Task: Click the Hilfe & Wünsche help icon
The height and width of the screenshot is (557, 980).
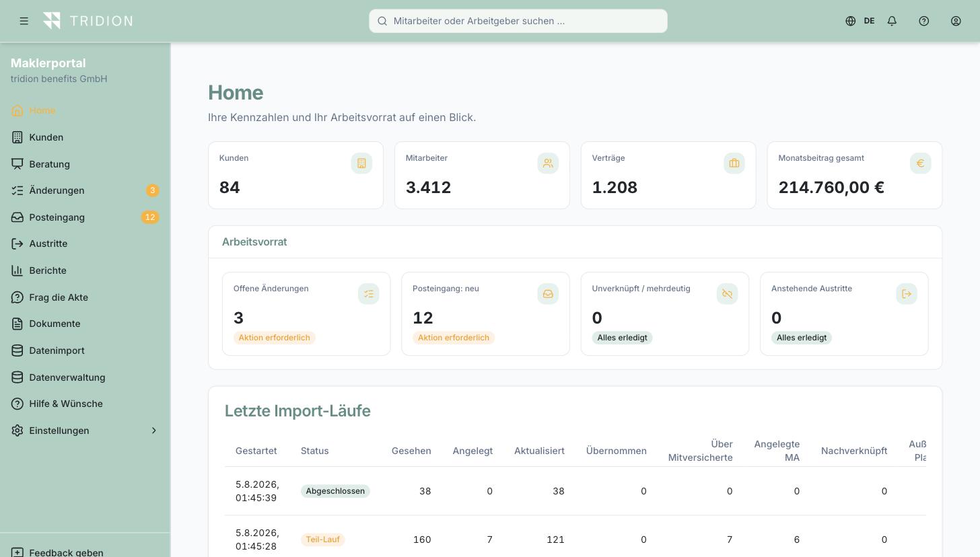Action: pyautogui.click(x=17, y=404)
